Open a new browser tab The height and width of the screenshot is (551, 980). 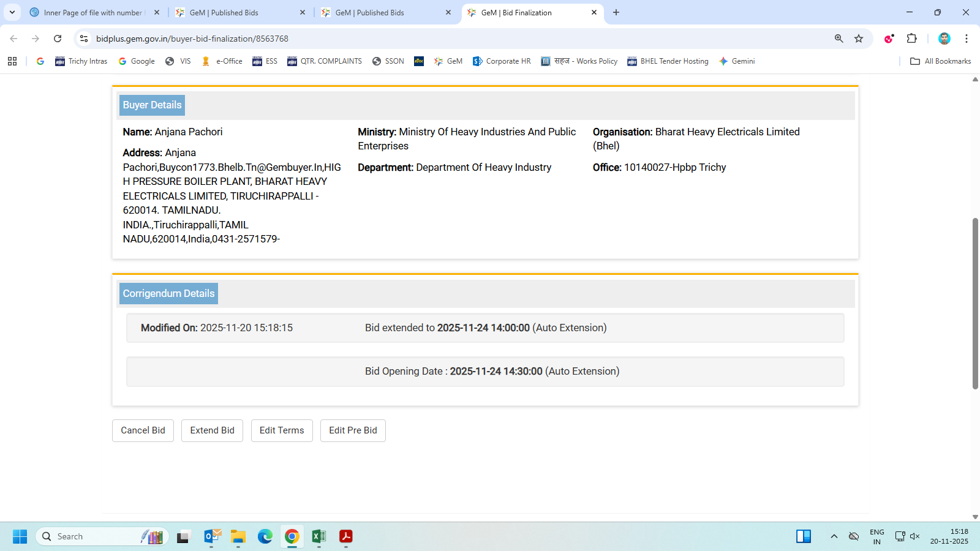616,12
